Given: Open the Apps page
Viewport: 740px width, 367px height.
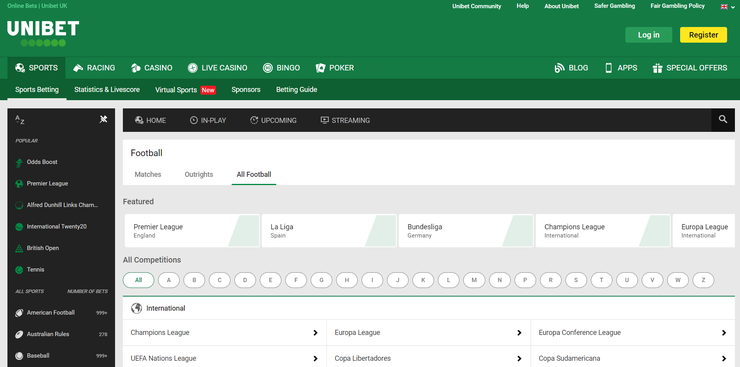Looking at the screenshot, I should coord(621,68).
